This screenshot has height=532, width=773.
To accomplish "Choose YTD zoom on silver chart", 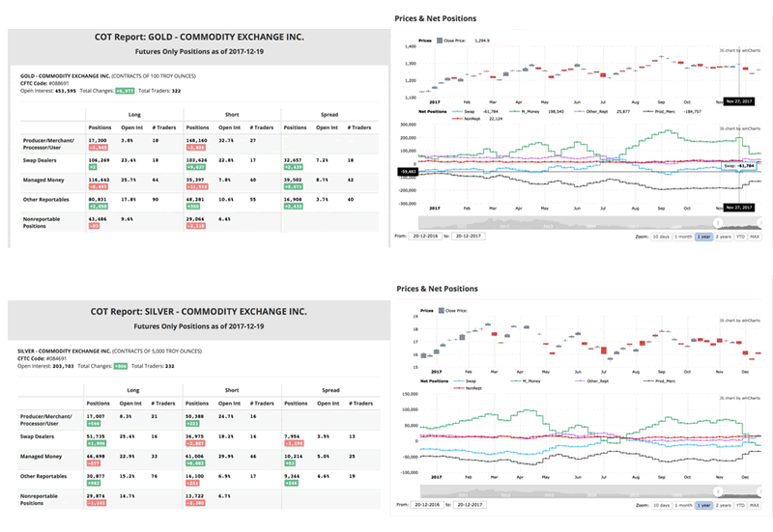I will pyautogui.click(x=740, y=506).
